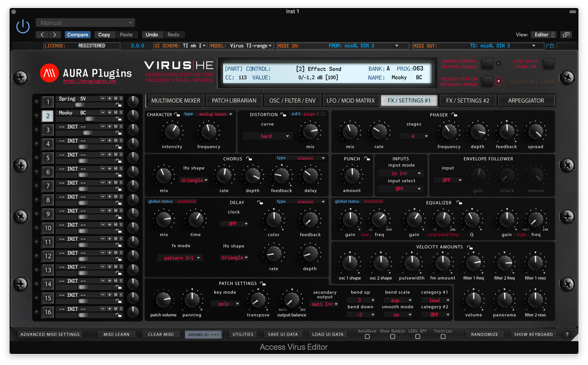This screenshot has width=588, height=365.
Task: Enable the AutoSave checkbox
Action: (367, 337)
